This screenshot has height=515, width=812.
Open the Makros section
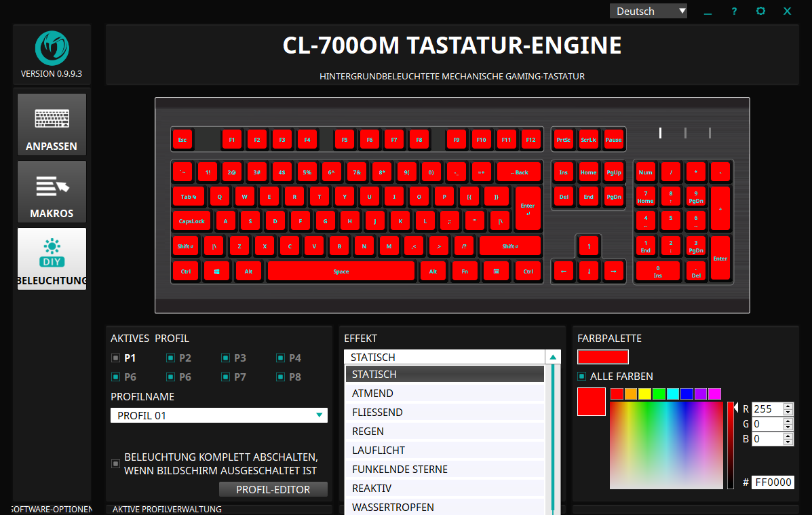52,192
